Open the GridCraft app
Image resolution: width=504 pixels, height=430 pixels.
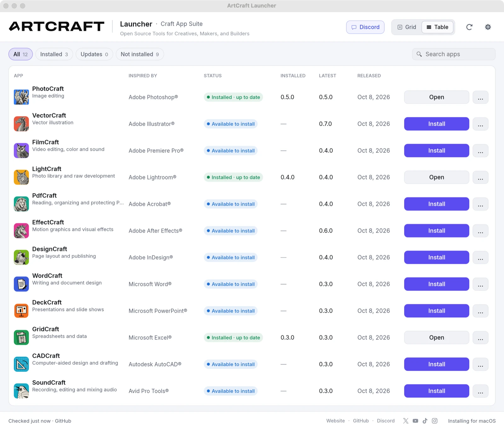pyautogui.click(x=437, y=337)
